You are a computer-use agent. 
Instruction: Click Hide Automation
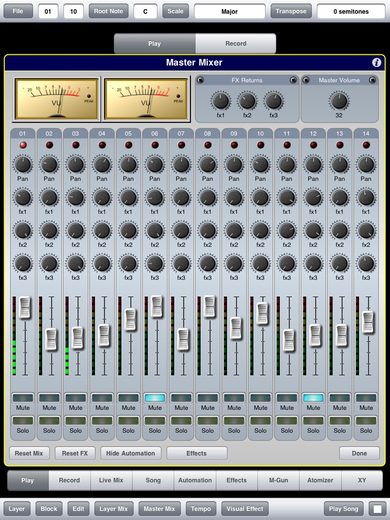[x=131, y=453]
